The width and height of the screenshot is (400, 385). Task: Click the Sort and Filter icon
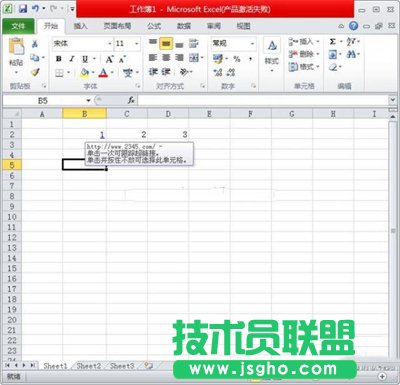click(351, 42)
